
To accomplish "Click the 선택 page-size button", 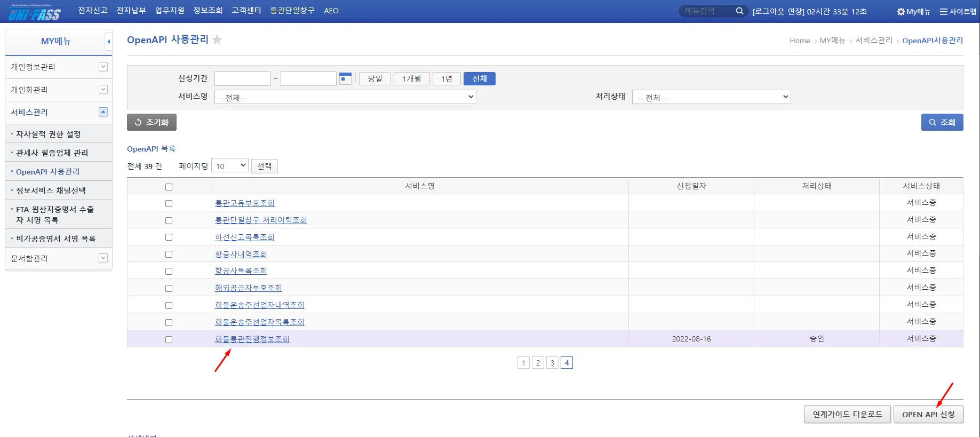I will (x=265, y=166).
